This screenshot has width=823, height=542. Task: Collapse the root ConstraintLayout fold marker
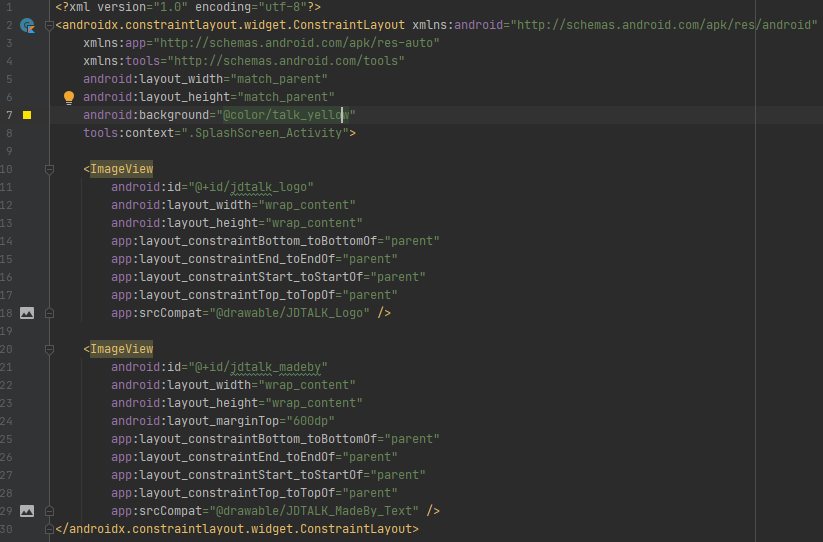point(49,25)
